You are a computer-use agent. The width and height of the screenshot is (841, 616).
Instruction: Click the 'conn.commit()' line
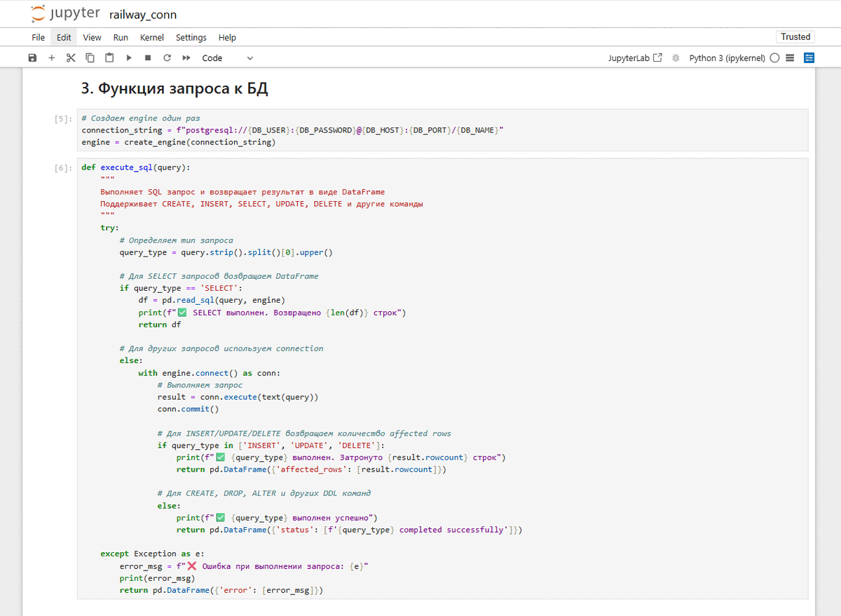pyautogui.click(x=188, y=409)
